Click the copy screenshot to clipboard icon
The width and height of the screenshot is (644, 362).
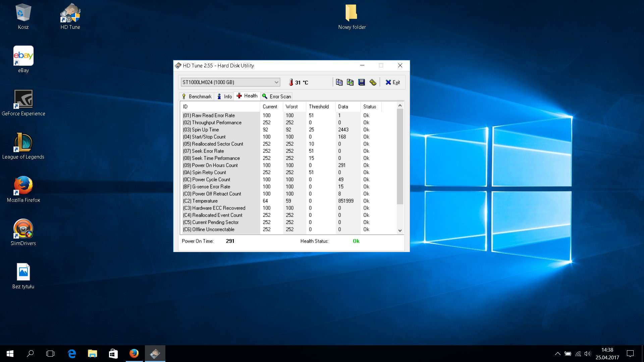[350, 82]
